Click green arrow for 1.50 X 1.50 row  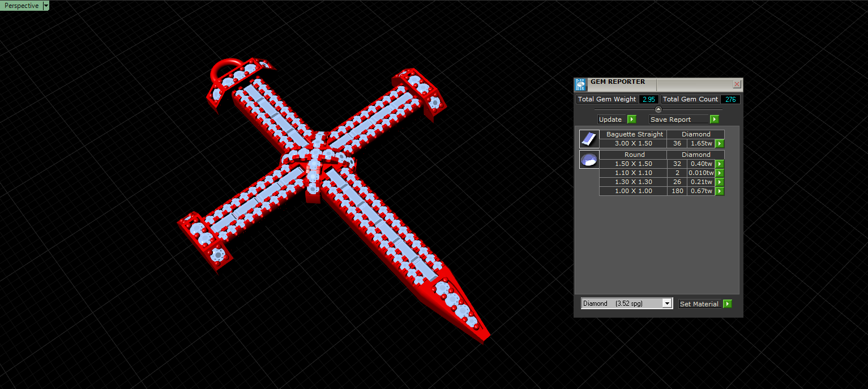pyautogui.click(x=720, y=164)
